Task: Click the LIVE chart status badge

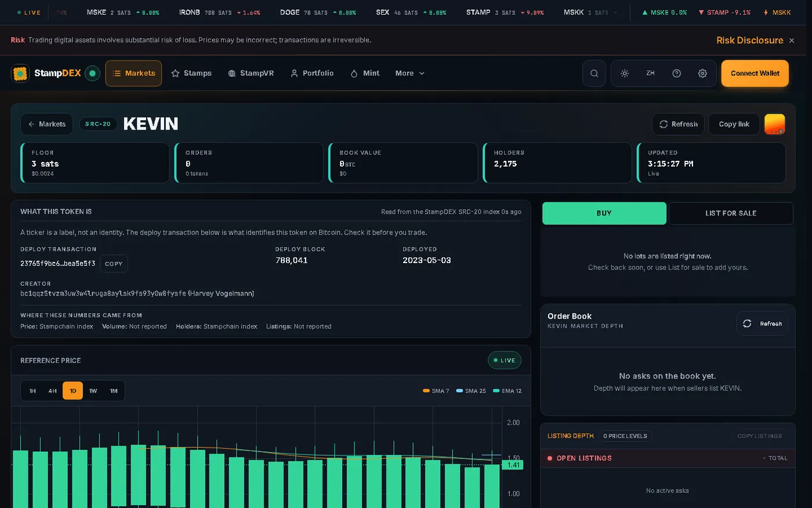Action: click(x=505, y=361)
